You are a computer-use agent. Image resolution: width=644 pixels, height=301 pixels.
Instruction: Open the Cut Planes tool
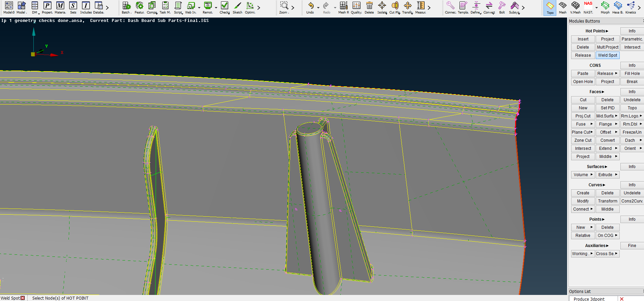point(395,7)
